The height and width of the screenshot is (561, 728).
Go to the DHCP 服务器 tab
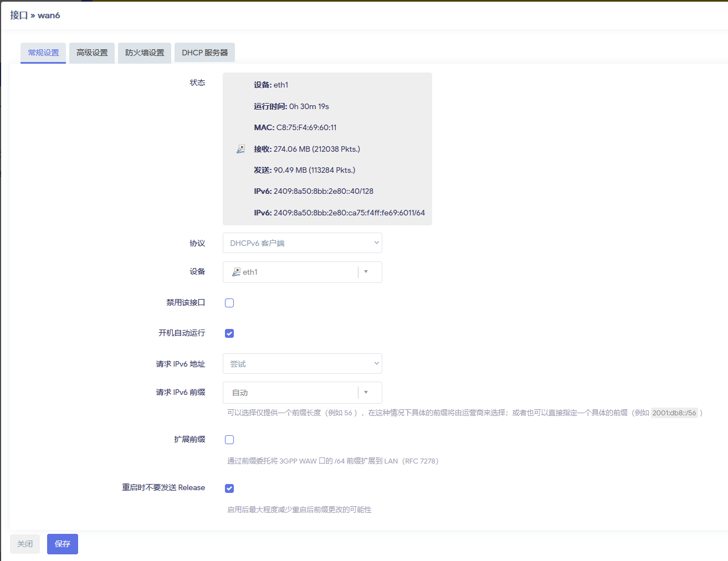pyautogui.click(x=205, y=53)
